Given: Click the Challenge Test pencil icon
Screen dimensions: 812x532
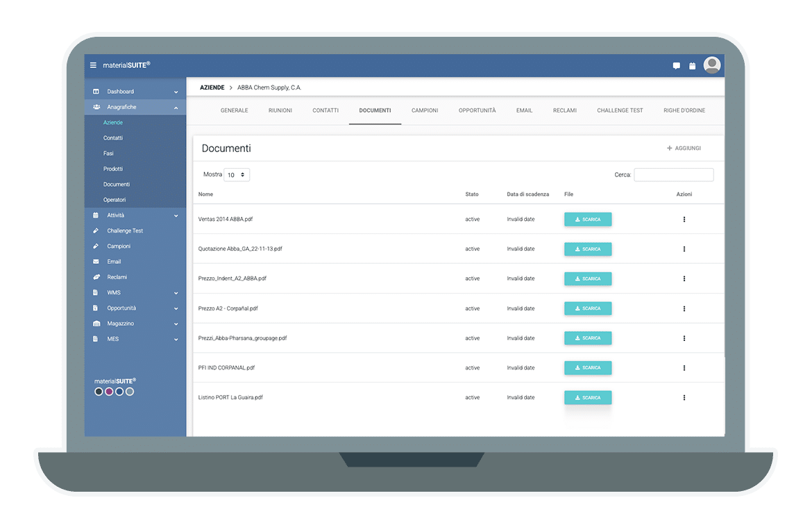Looking at the screenshot, I should point(95,230).
